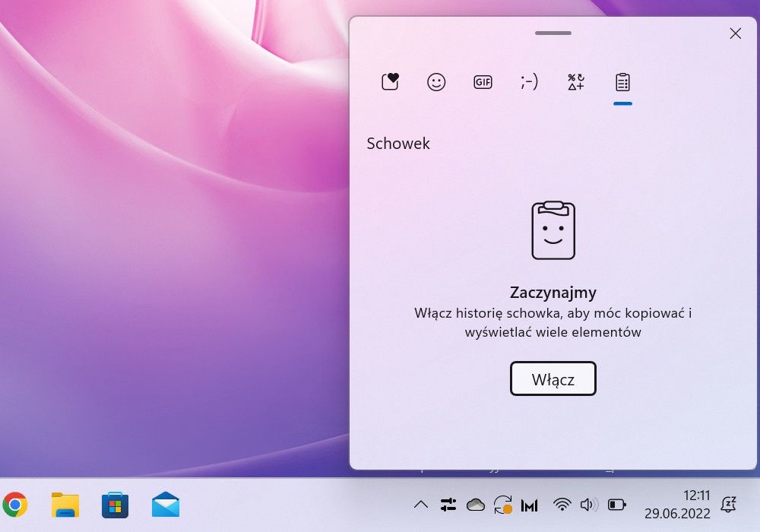Select the clipboard history tab

pos(622,82)
